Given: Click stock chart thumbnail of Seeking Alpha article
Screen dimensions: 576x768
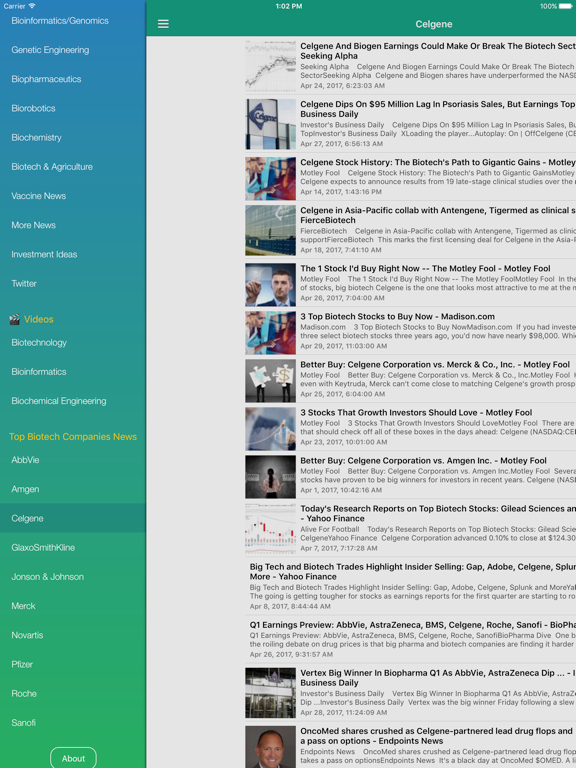Looking at the screenshot, I should (270, 66).
